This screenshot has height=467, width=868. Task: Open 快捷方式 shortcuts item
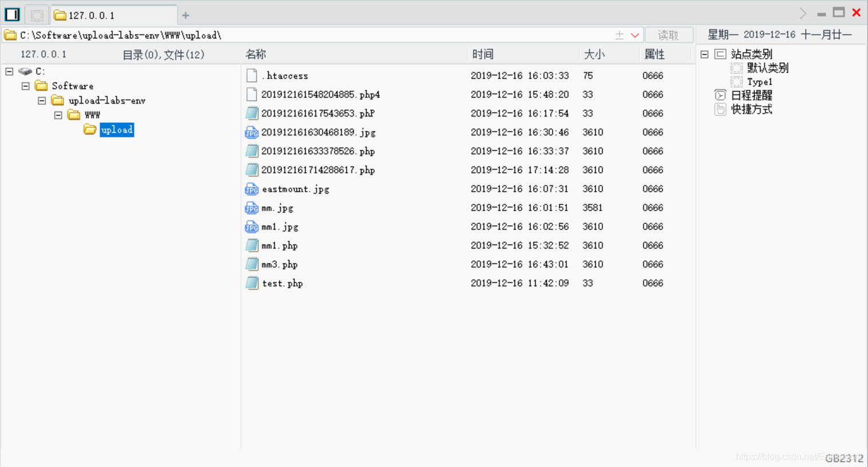click(751, 109)
